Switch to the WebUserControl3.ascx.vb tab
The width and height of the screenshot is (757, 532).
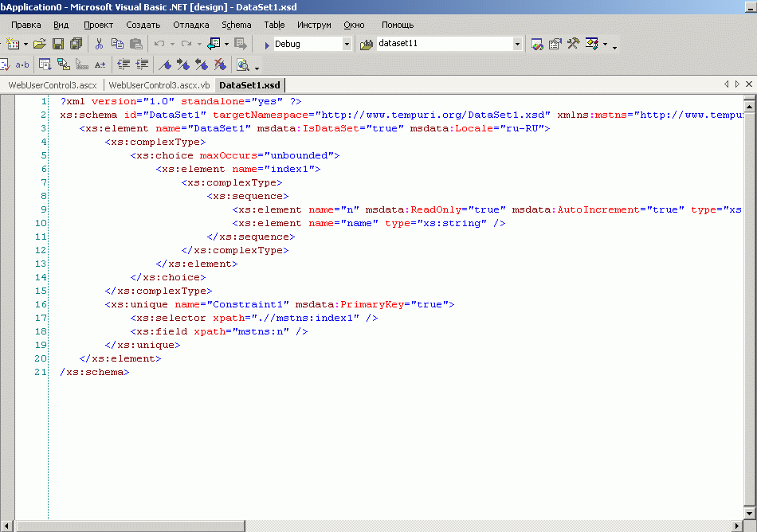point(159,85)
